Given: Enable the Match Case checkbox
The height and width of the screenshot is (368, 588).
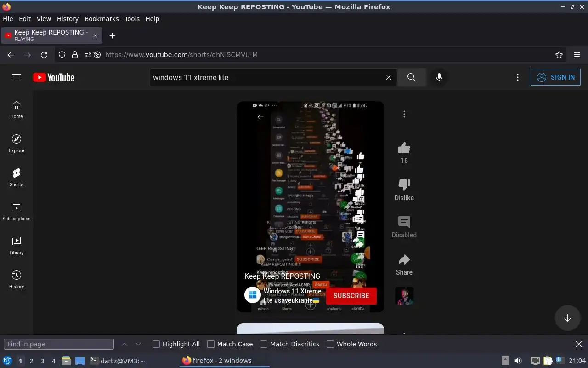Looking at the screenshot, I should 211,344.
